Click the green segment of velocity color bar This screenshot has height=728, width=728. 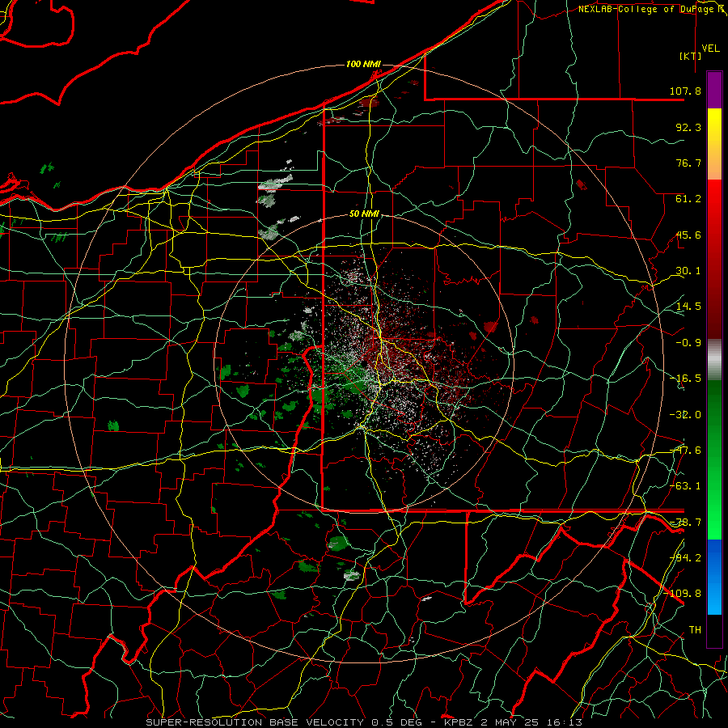714,459
